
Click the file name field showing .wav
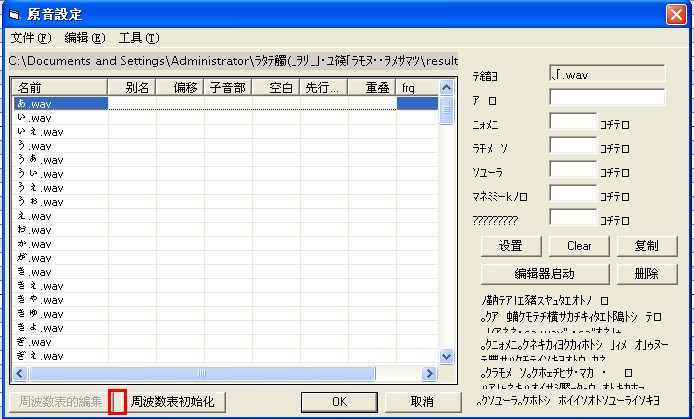pos(607,73)
